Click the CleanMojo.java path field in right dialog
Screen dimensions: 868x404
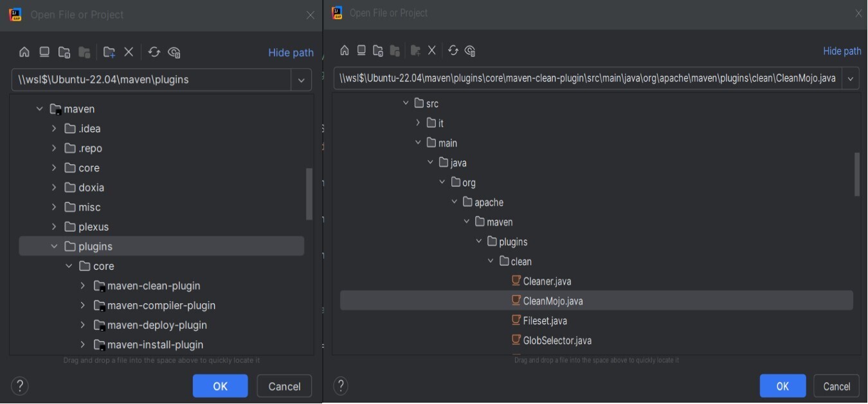(x=588, y=78)
